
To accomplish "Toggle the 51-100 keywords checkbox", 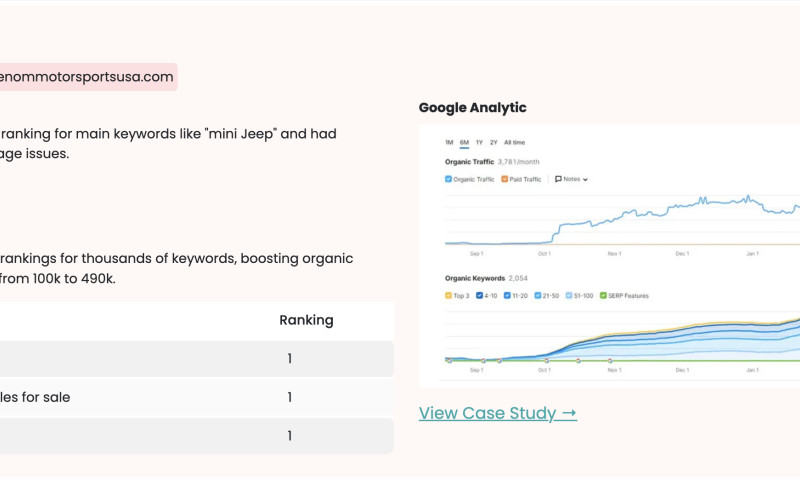I will coord(571,296).
